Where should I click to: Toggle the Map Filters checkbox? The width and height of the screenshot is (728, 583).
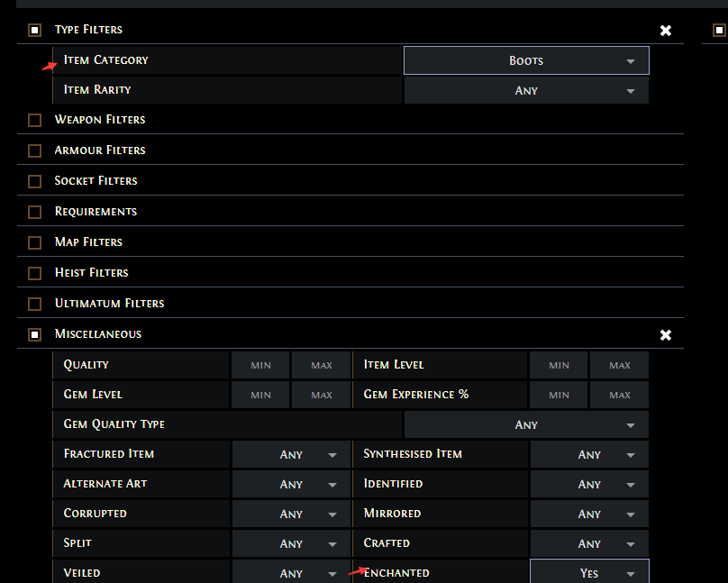(34, 242)
